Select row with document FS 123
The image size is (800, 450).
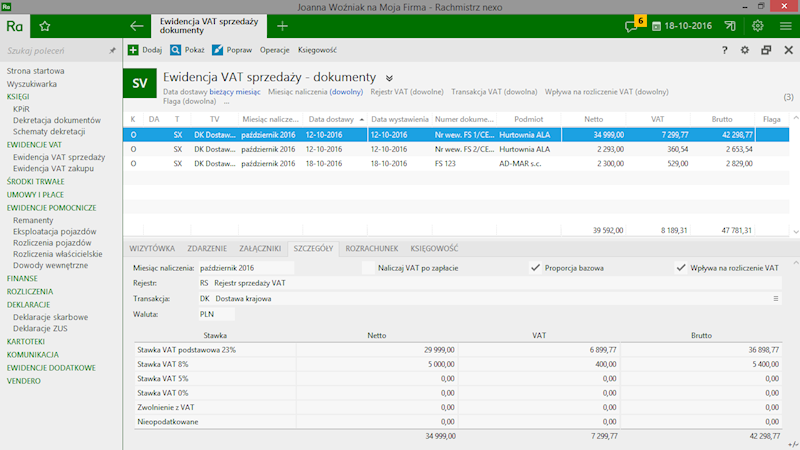[456, 164]
